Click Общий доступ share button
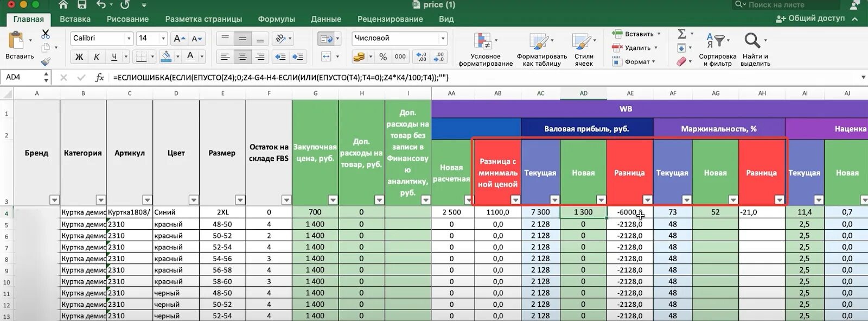The height and width of the screenshot is (321, 868). 810,18
